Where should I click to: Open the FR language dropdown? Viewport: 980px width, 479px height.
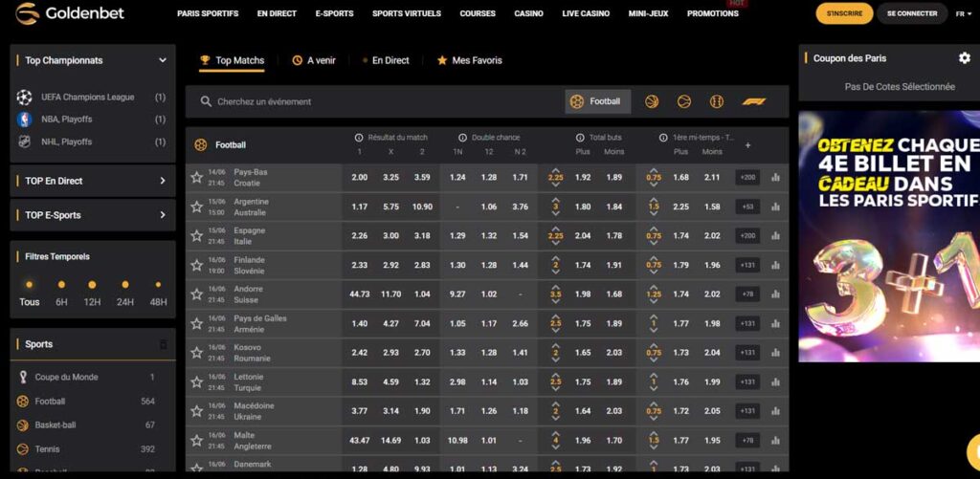click(x=963, y=13)
